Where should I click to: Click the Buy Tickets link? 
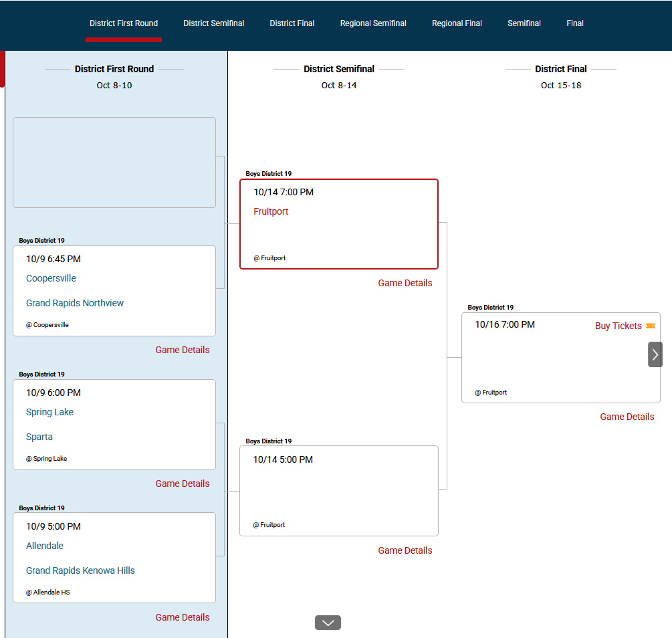[x=618, y=326]
